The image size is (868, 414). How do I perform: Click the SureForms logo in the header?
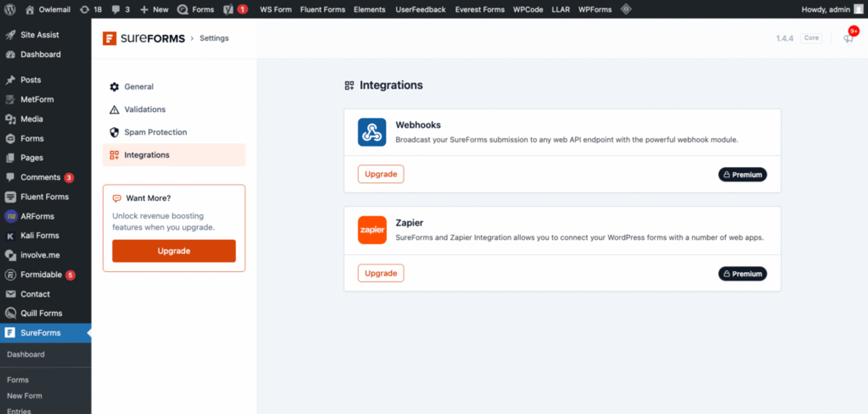tap(144, 38)
